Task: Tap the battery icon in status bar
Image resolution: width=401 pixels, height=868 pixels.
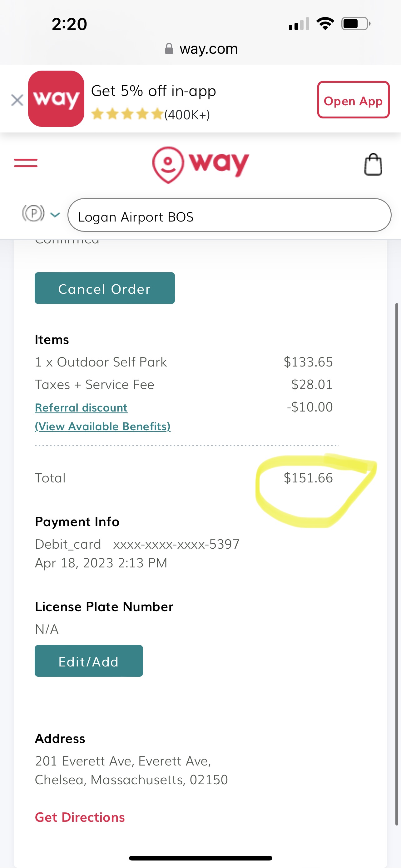Action: coord(355,24)
